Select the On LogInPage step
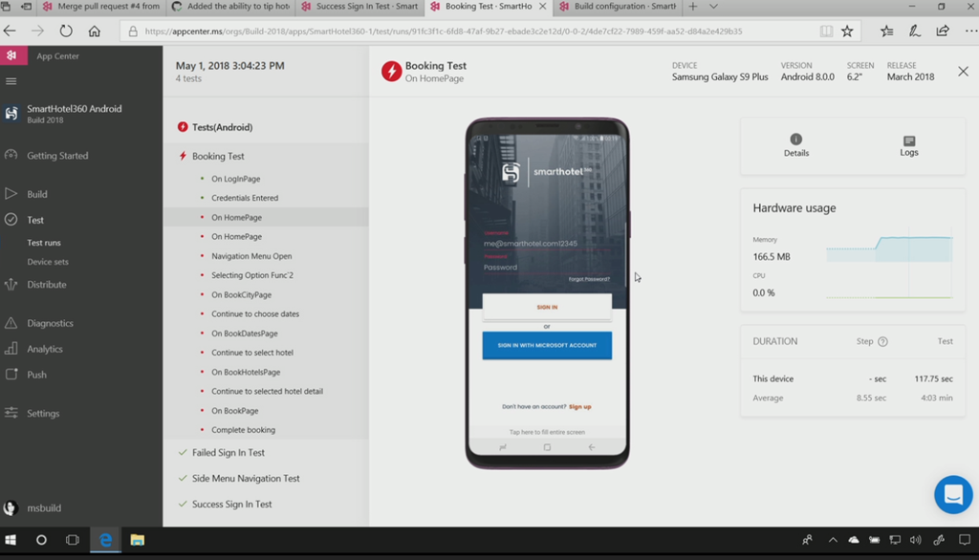 (x=235, y=179)
